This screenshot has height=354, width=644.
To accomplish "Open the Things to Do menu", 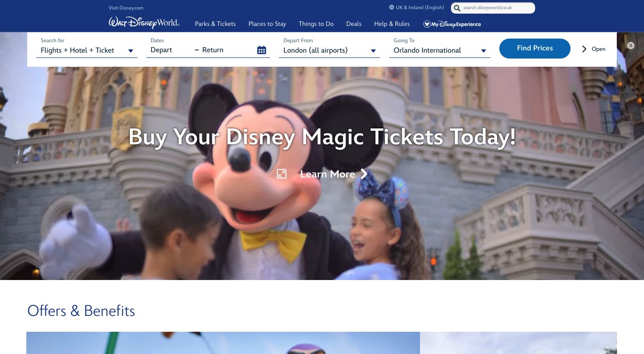I will pos(316,24).
